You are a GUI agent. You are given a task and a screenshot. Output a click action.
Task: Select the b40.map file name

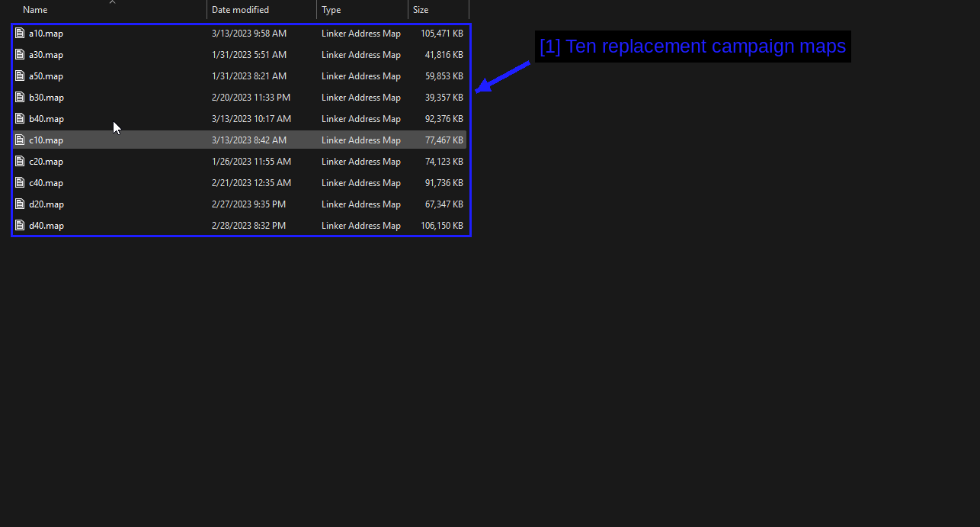pos(46,119)
